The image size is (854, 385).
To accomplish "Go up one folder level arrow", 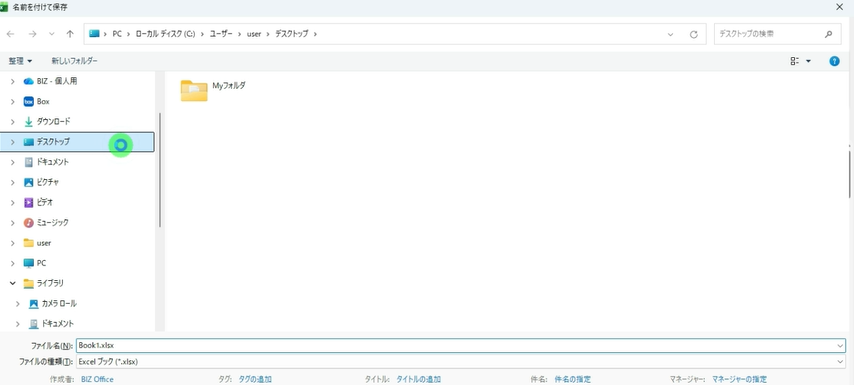I will (70, 34).
